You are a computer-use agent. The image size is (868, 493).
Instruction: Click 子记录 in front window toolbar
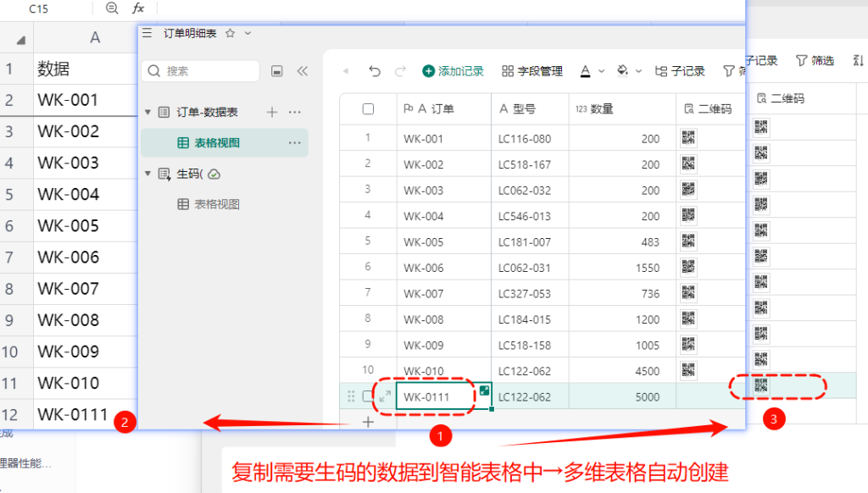(x=680, y=71)
